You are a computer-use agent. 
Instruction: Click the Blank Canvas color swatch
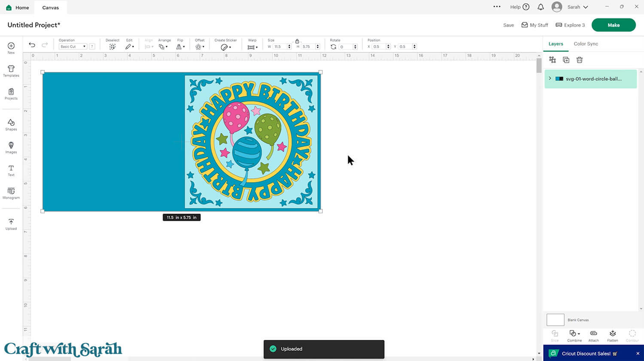[555, 320]
